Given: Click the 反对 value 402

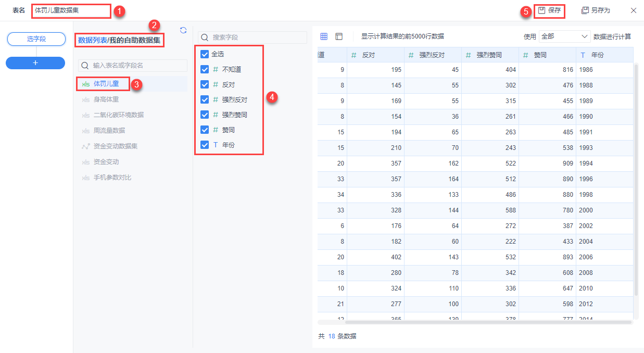Looking at the screenshot, I should (x=396, y=257).
